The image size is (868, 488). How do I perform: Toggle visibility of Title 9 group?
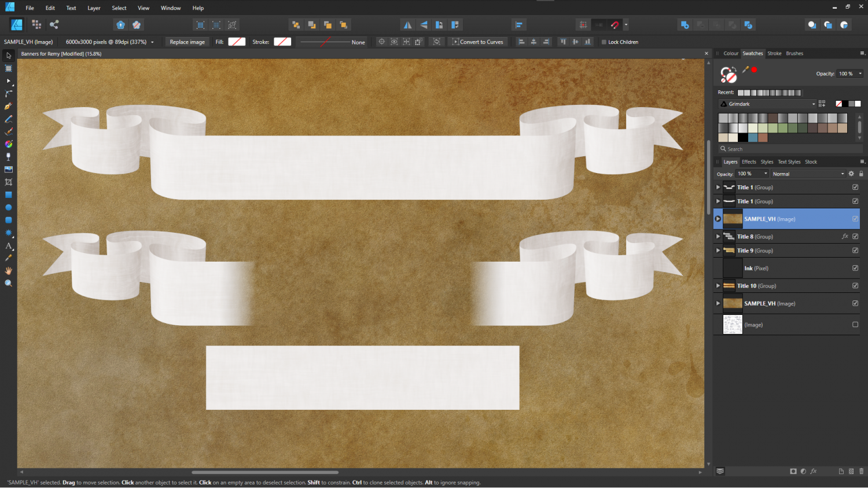[x=855, y=250]
